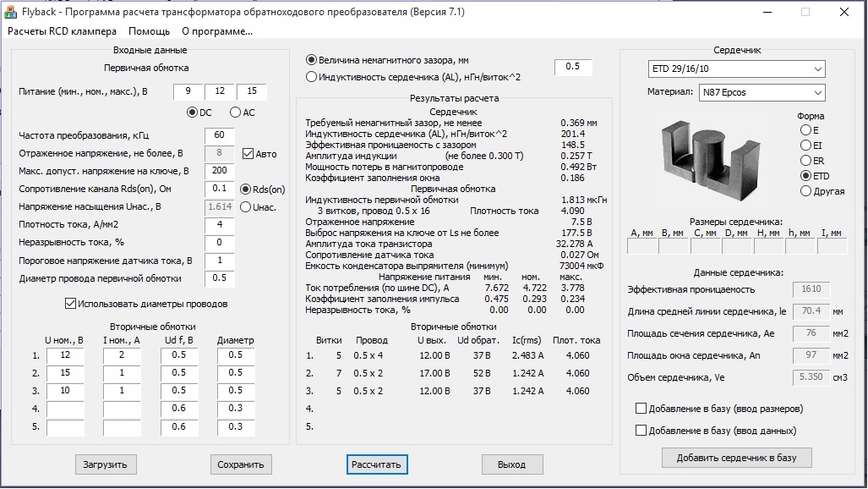Click secondary winding 1 Ud f field

pos(179,355)
